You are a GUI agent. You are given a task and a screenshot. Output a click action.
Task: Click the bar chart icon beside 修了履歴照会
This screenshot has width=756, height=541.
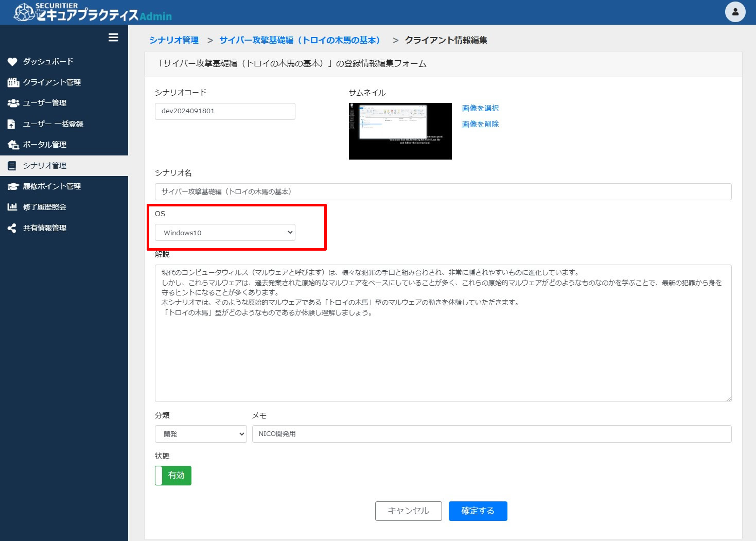pyautogui.click(x=12, y=207)
